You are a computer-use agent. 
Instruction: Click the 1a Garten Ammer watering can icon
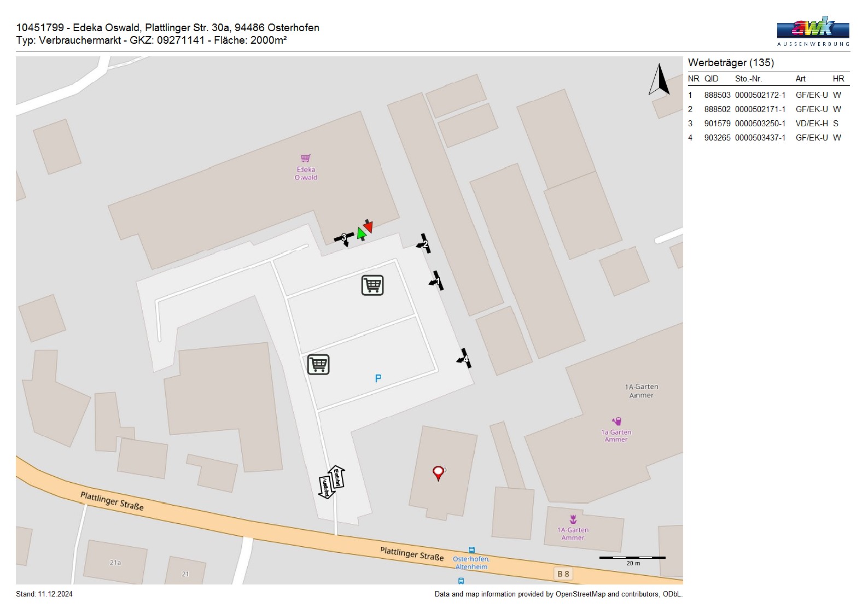pos(617,421)
